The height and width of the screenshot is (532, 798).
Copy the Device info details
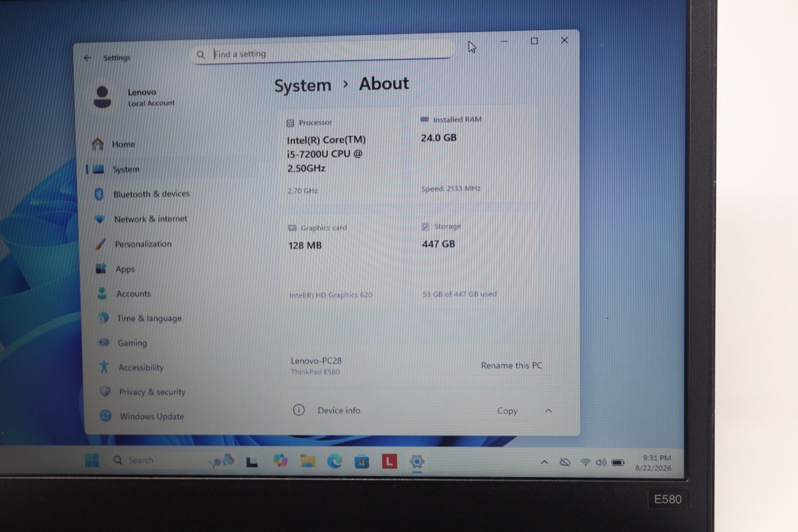point(507,410)
